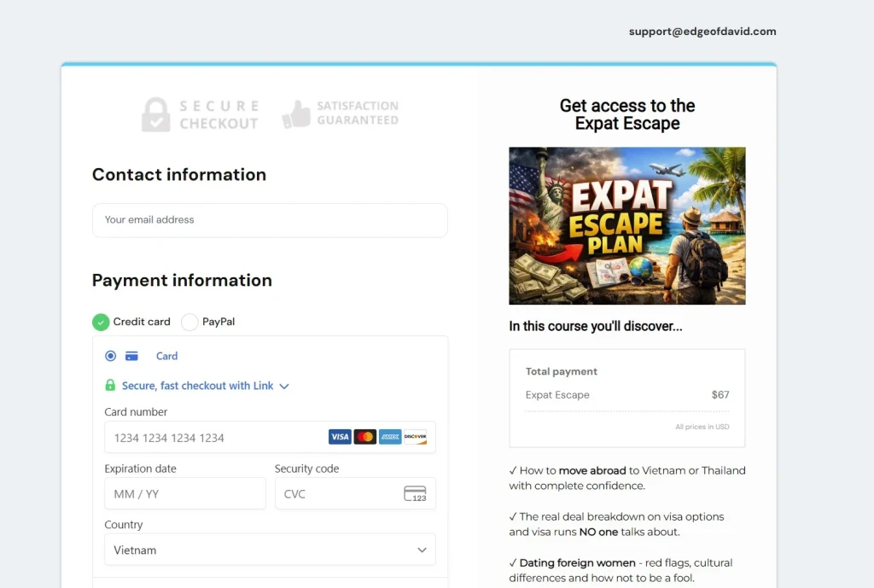874x588 pixels.
Task: Click the Mastercard logo icon
Action: pos(365,437)
